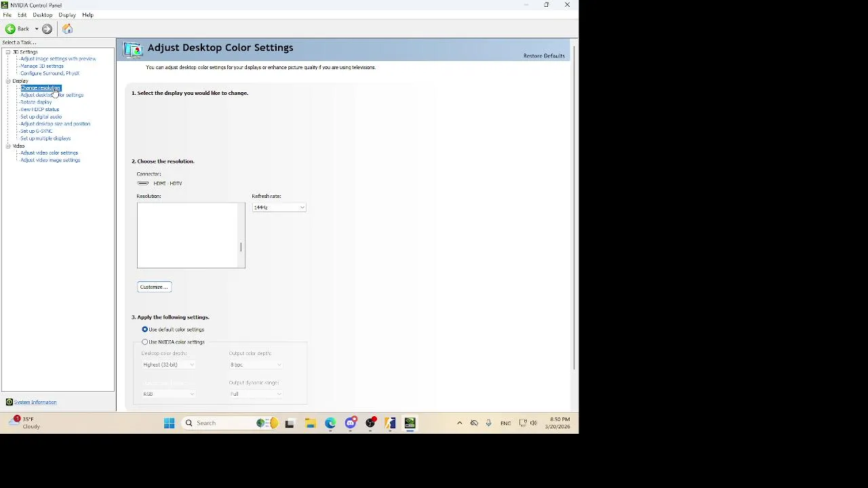Viewport: 868px width, 488px height.
Task: Open the yellow and blue taskbar app
Action: pos(390,423)
